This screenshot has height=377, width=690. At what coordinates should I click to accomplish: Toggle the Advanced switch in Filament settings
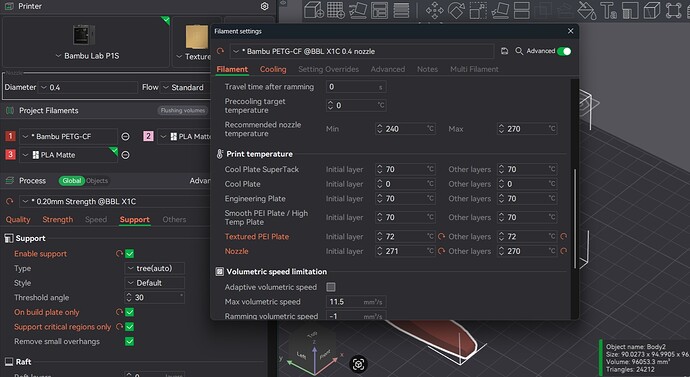tap(564, 51)
